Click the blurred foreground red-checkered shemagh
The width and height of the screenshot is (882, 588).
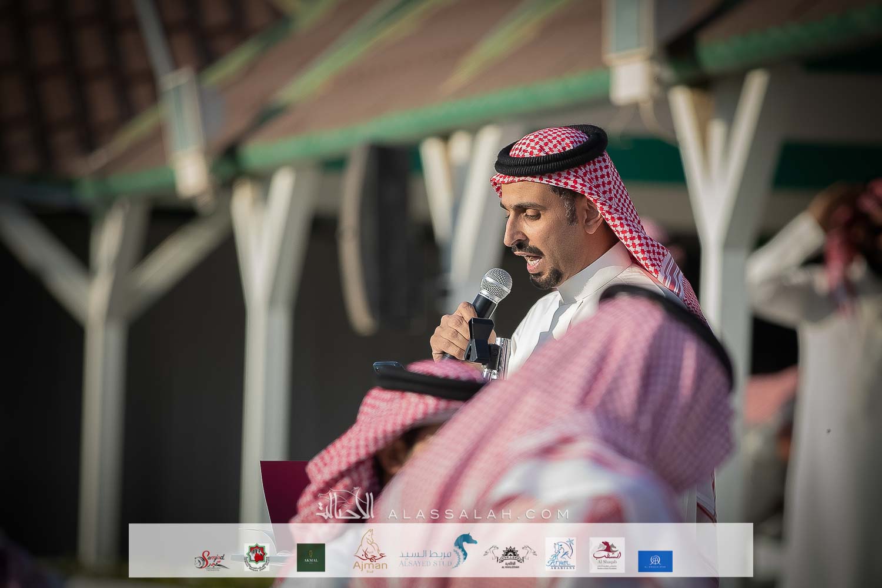(x=588, y=412)
